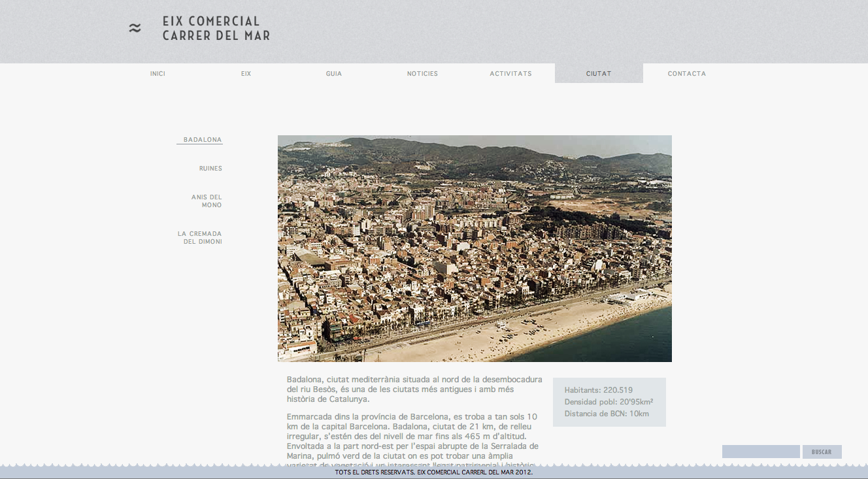Viewport: 868px width, 479px height.
Task: Select the GUIA menu item
Action: coord(334,73)
